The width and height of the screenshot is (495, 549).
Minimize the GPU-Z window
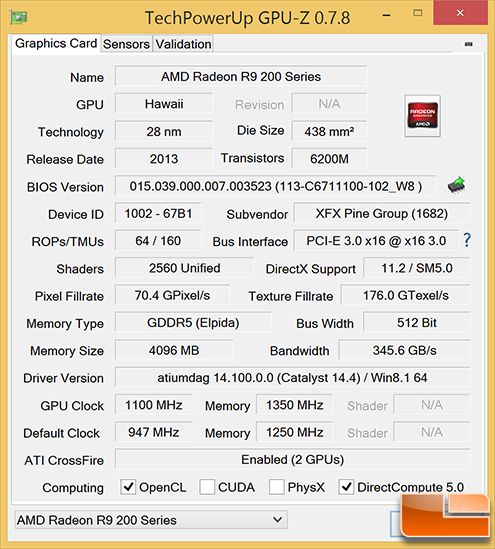click(x=386, y=15)
